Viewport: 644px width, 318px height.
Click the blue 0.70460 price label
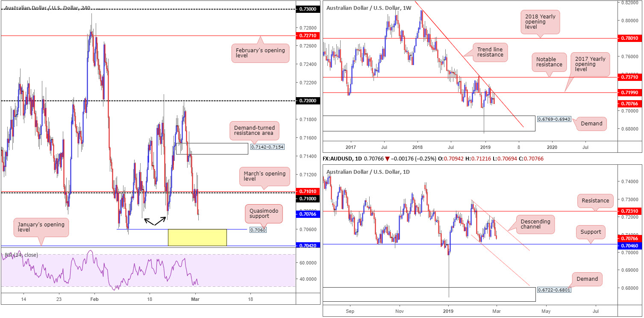[630, 245]
